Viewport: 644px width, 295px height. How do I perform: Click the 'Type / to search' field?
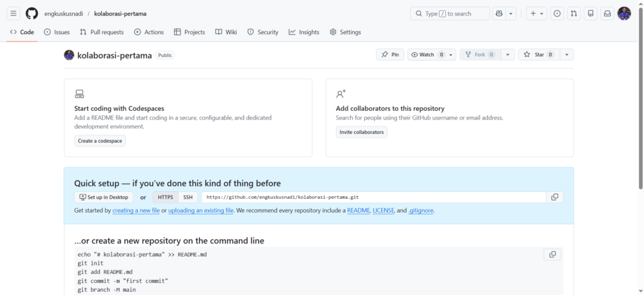point(450,13)
